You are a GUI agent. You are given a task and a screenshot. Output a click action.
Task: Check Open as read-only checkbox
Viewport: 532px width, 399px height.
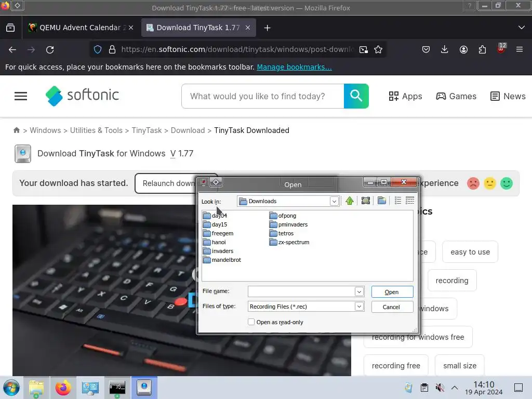tap(251, 322)
